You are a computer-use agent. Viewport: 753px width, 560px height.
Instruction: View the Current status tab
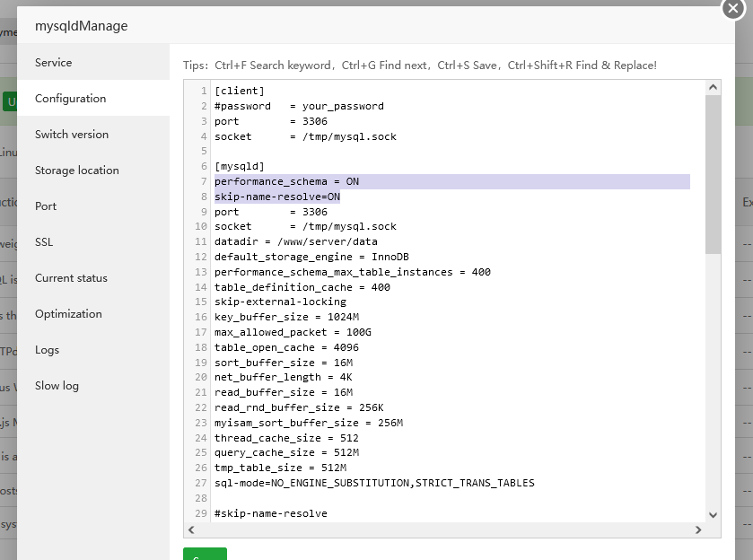pos(71,278)
